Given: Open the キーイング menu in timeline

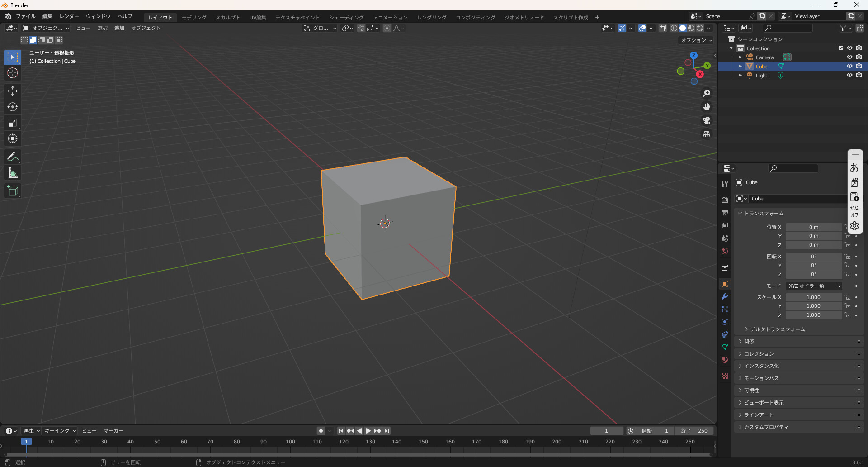Looking at the screenshot, I should (x=60, y=431).
